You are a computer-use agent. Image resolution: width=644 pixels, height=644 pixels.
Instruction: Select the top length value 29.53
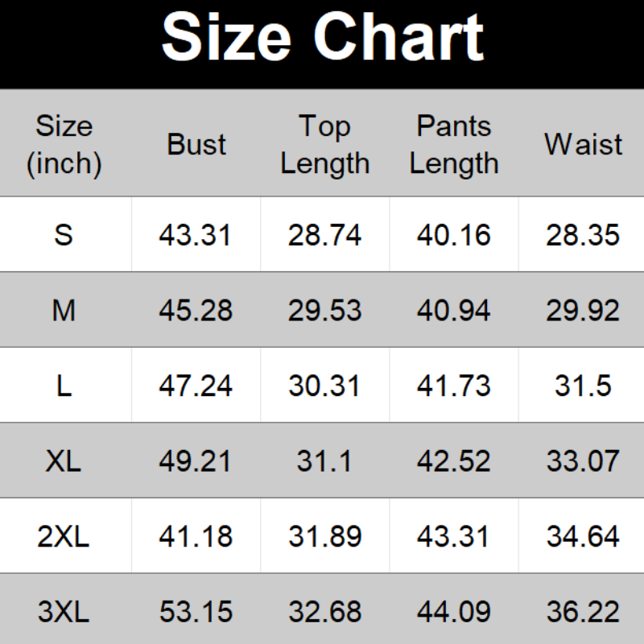[325, 310]
